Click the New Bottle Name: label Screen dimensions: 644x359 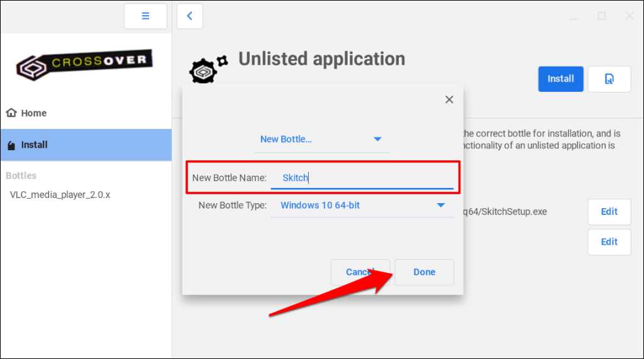point(229,178)
